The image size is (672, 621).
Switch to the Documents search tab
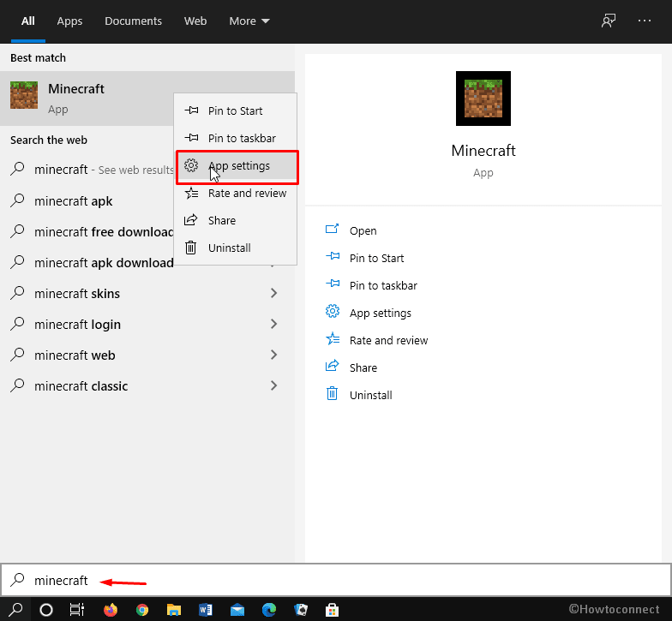[x=133, y=21]
